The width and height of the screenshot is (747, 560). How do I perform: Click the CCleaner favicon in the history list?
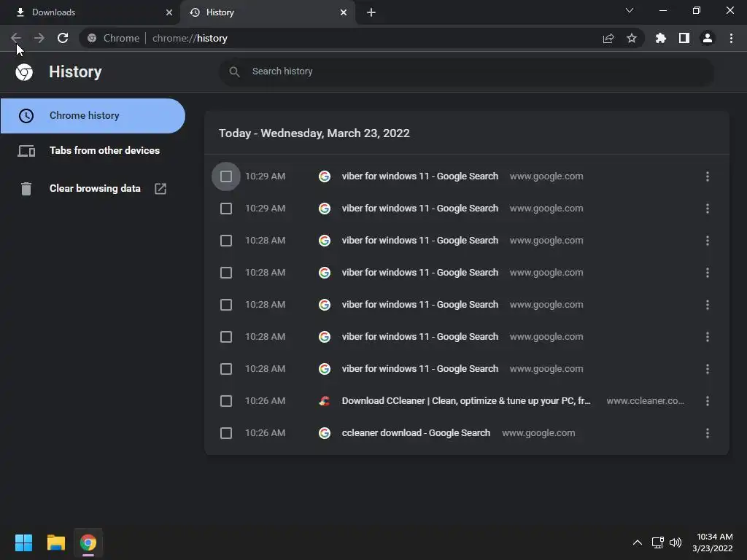click(325, 401)
